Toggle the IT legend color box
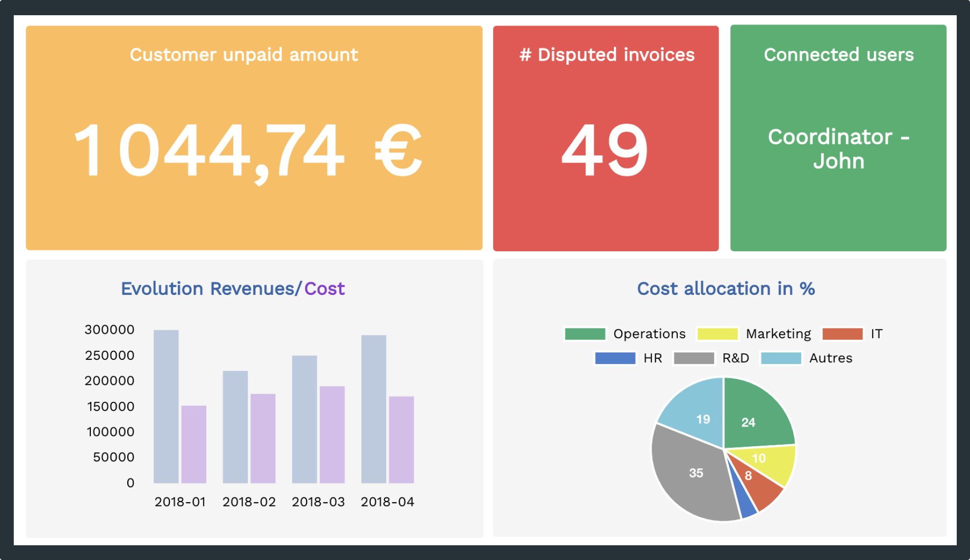This screenshot has height=560, width=970. coord(842,334)
